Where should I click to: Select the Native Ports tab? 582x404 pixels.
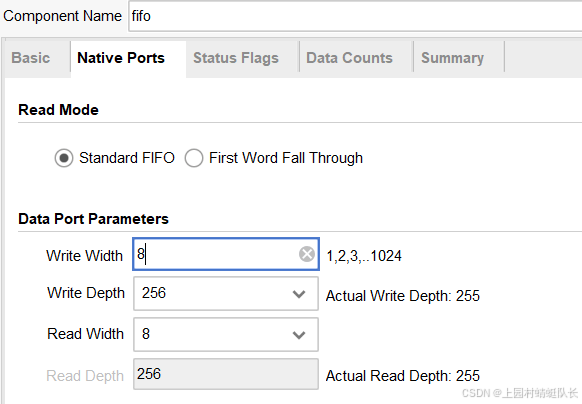pyautogui.click(x=121, y=58)
